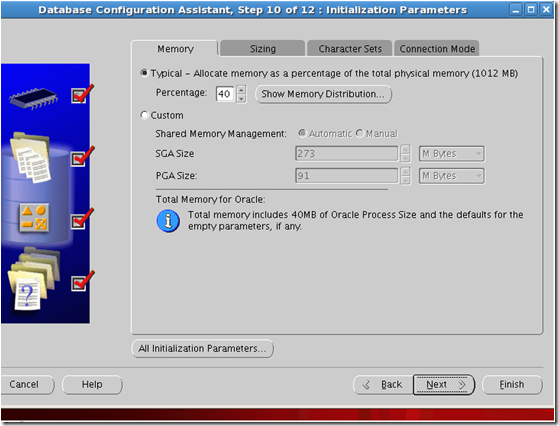Image resolution: width=559 pixels, height=426 pixels.
Task: Click the 'Shared Memory Management:' label
Action: (221, 134)
